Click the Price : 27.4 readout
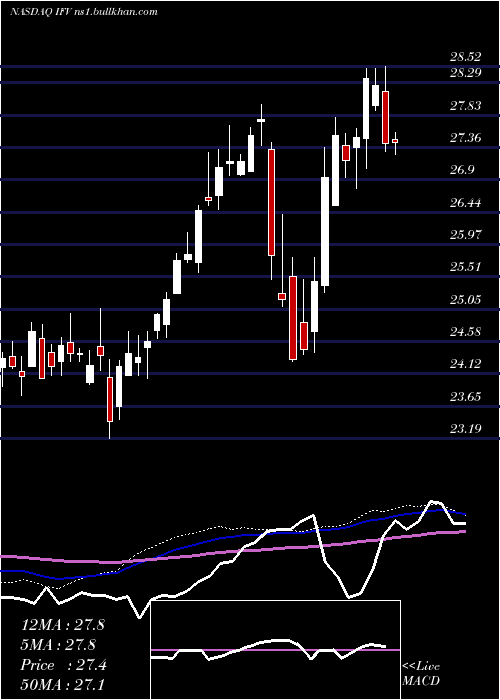 [64, 665]
